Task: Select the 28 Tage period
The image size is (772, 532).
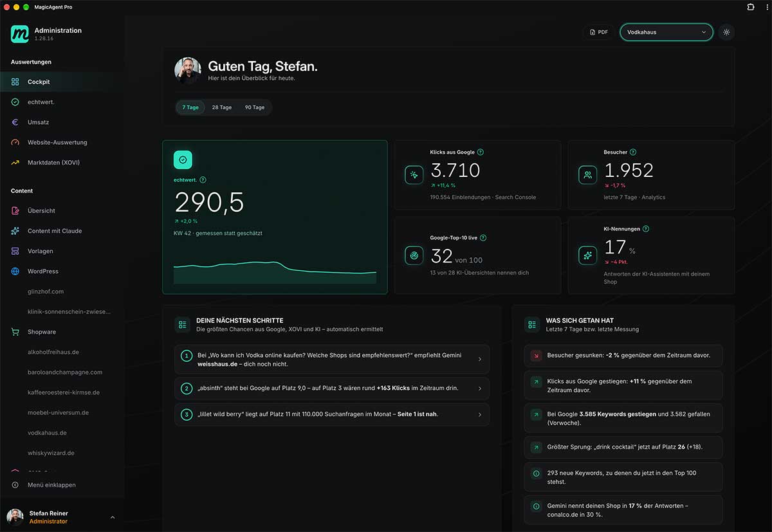Action: (x=222, y=107)
